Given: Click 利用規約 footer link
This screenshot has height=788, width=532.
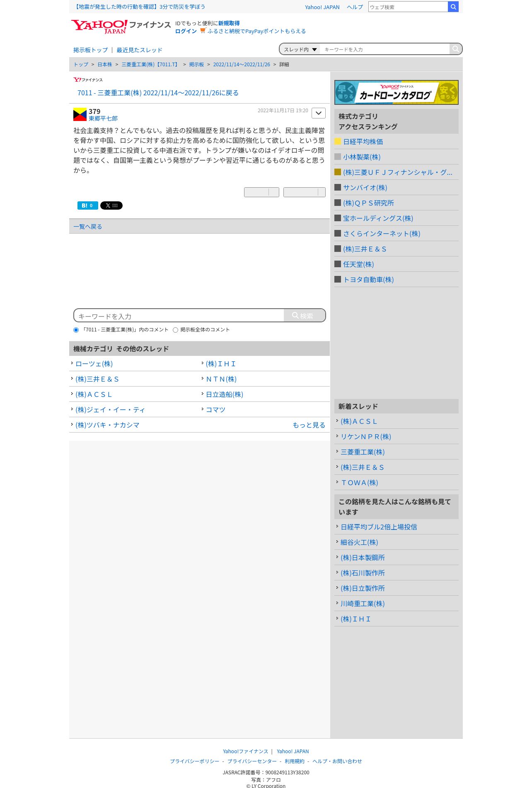Looking at the screenshot, I should coord(295,761).
